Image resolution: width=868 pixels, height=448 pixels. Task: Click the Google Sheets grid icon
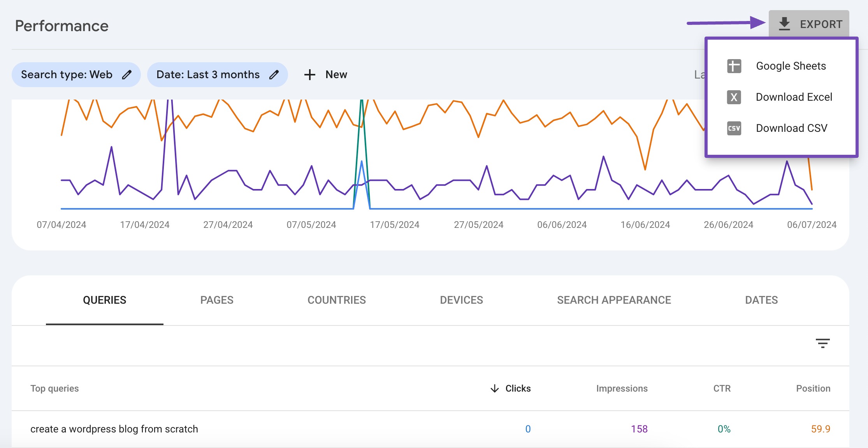click(734, 66)
